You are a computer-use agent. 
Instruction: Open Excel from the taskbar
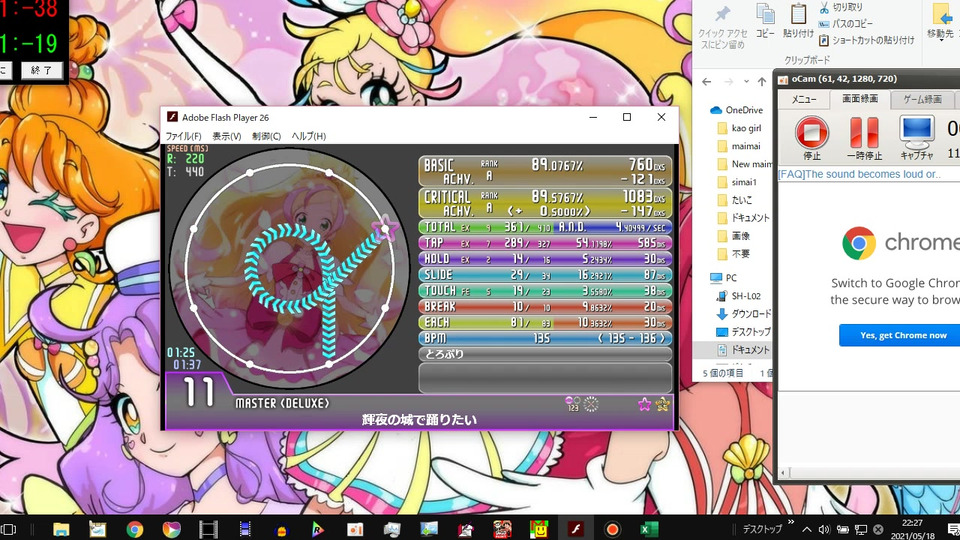click(648, 529)
